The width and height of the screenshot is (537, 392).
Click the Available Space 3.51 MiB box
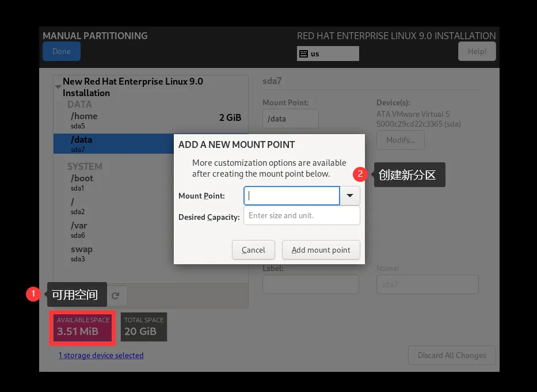pyautogui.click(x=82, y=327)
